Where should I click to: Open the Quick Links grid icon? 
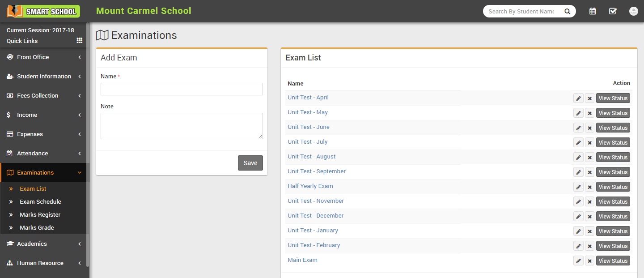point(80,40)
